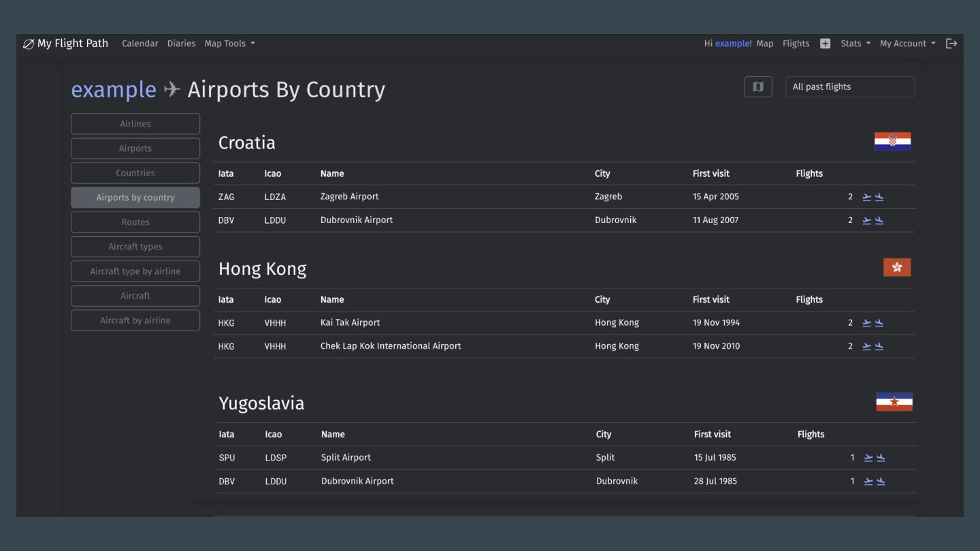Viewport: 980px width, 551px height.
Task: Show departures icon for Zagreb Airport
Action: 867,197
